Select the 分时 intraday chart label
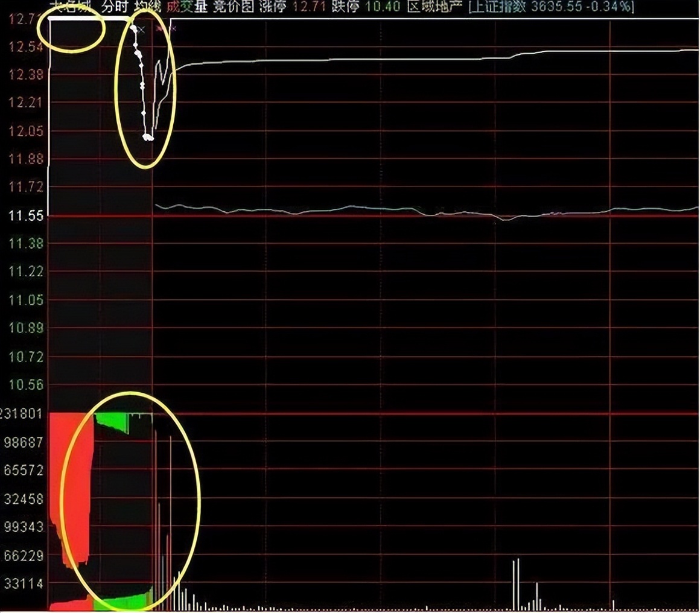Screen dimensions: 700x613 coord(114,6)
